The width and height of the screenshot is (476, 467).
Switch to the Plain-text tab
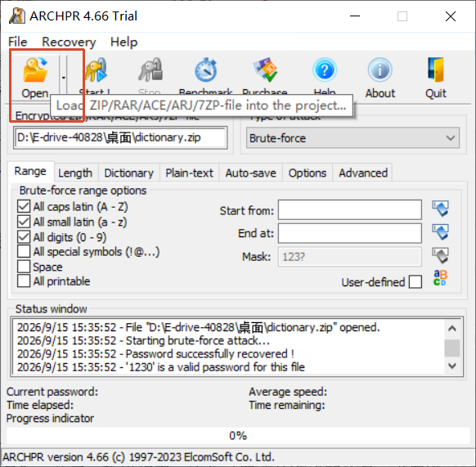coord(189,173)
